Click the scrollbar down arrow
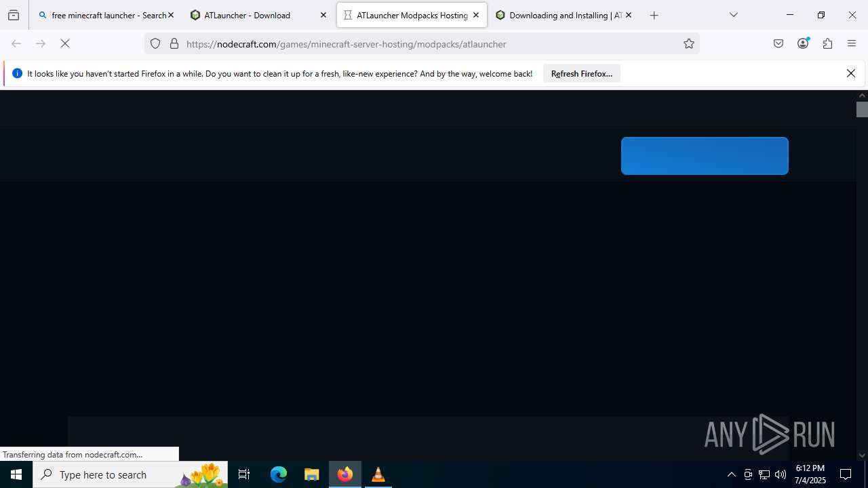This screenshot has height=488, width=868. 862,455
